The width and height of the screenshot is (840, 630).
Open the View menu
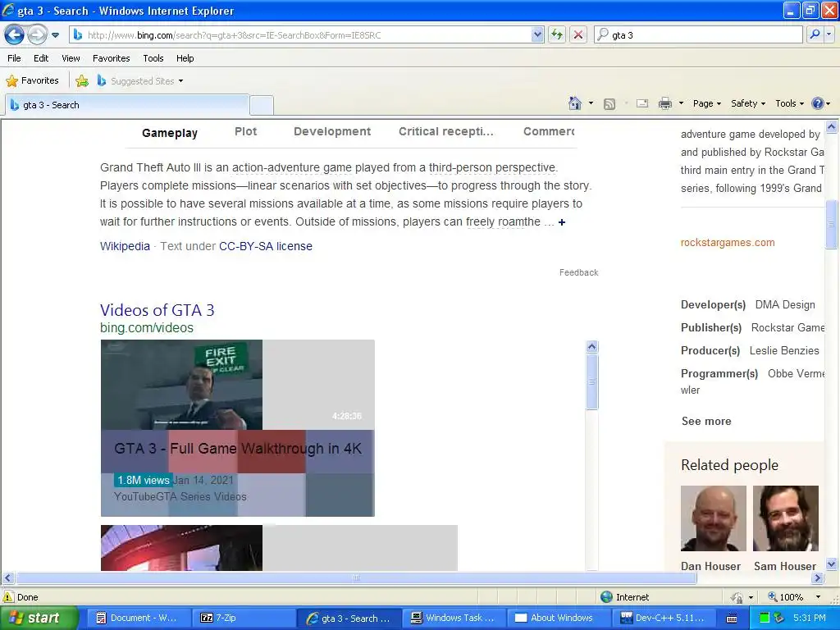71,58
